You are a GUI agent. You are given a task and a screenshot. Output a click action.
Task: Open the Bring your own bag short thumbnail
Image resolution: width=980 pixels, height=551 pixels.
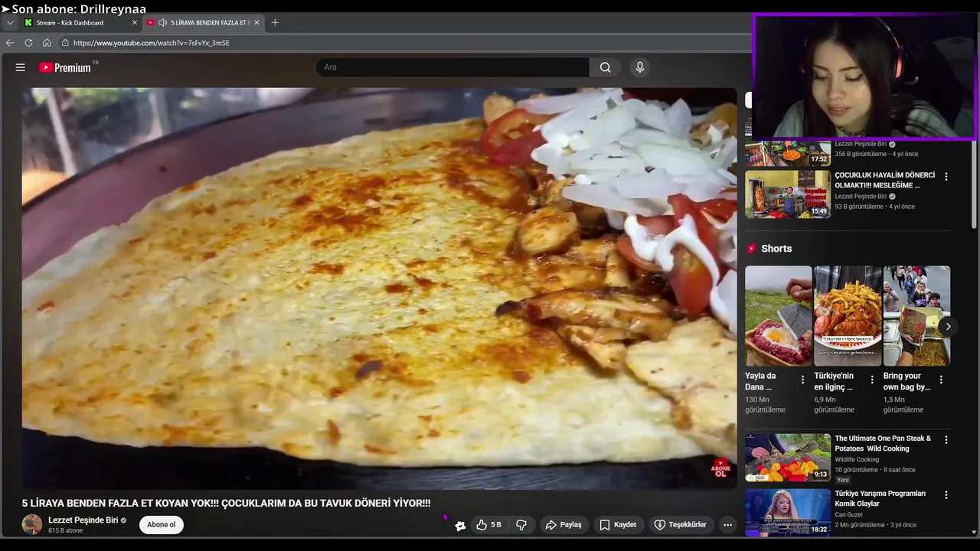tap(916, 316)
